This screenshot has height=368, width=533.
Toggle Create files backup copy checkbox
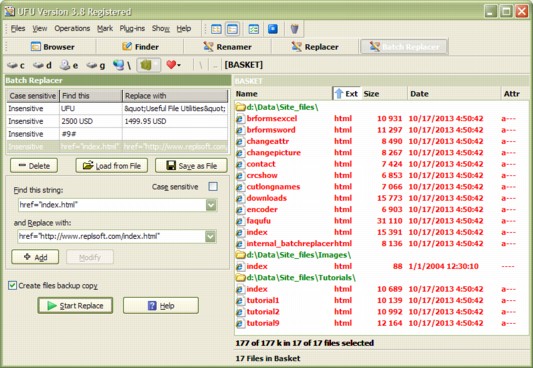click(12, 285)
